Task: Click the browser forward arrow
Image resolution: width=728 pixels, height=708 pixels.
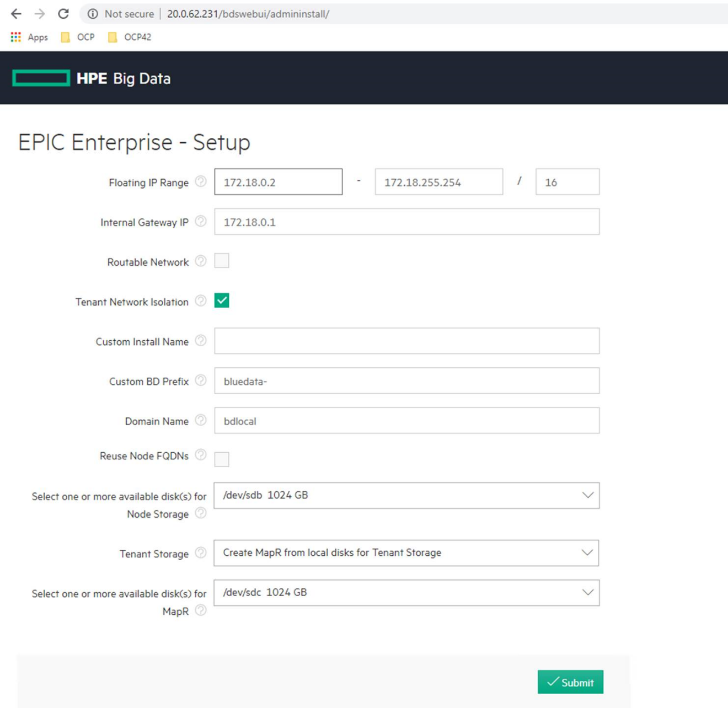Action: click(x=40, y=14)
